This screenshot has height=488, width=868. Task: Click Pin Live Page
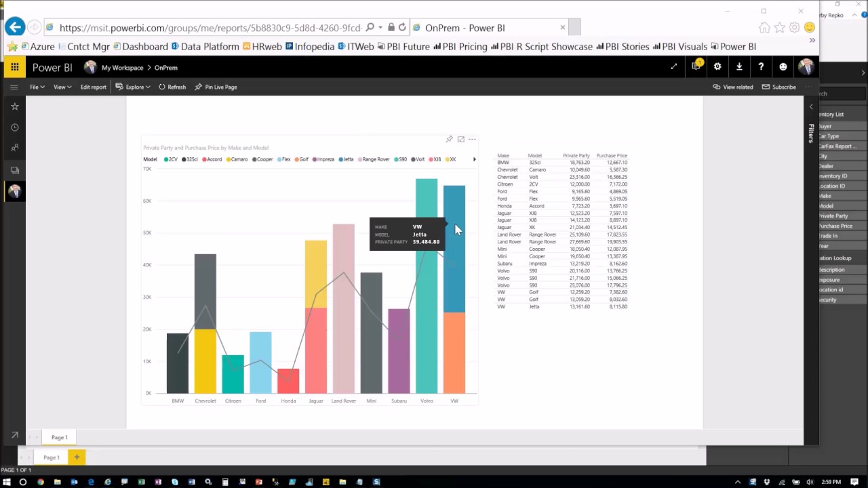[x=216, y=87]
